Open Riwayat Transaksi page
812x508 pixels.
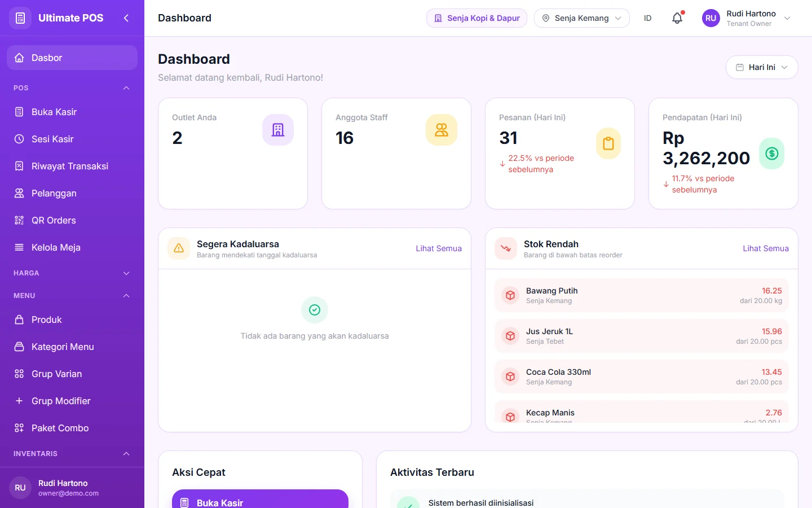tap(72, 166)
